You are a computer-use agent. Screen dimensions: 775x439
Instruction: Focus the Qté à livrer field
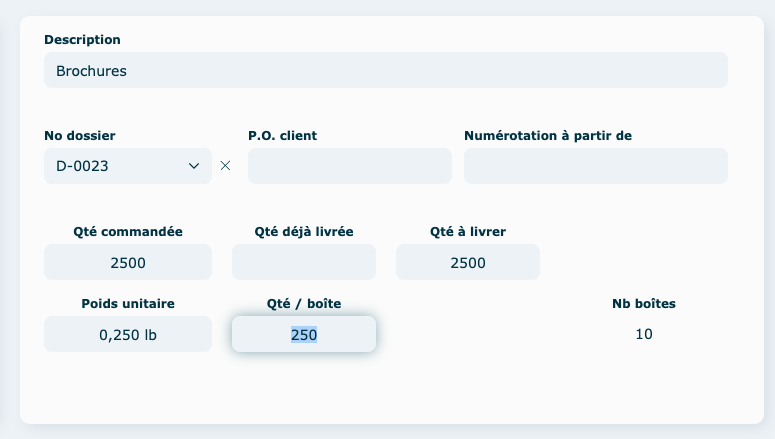(467, 262)
